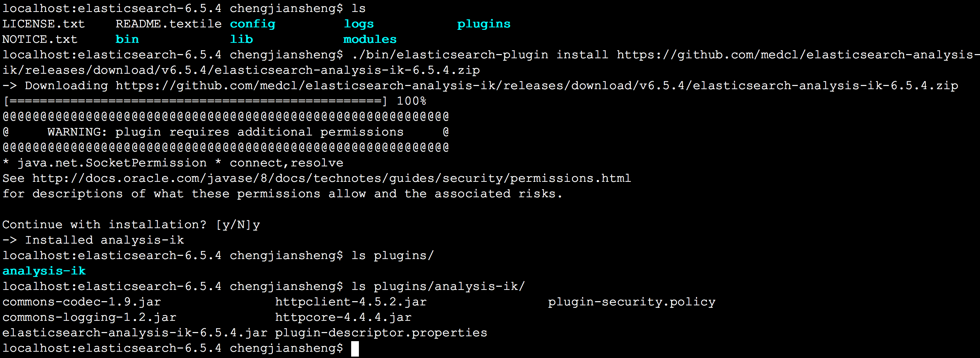The width and height of the screenshot is (980, 358).
Task: Click the terminal cursor block at the final prompt
Action: click(x=355, y=349)
